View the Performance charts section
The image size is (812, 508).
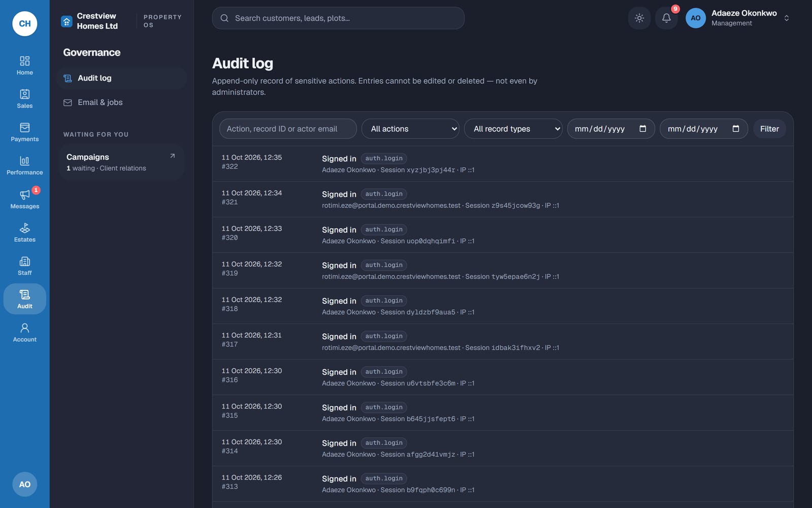click(x=24, y=166)
